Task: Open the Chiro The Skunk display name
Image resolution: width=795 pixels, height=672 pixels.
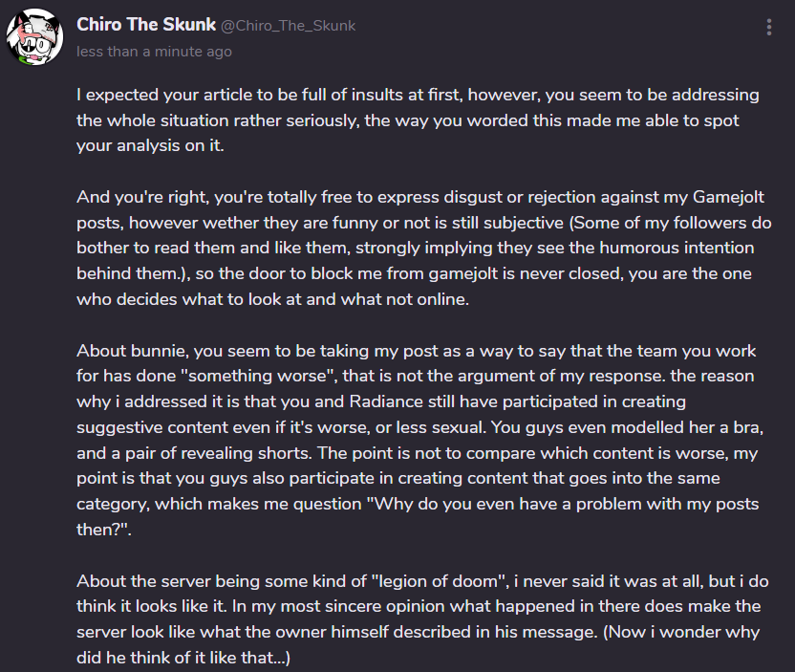Action: click(x=146, y=25)
